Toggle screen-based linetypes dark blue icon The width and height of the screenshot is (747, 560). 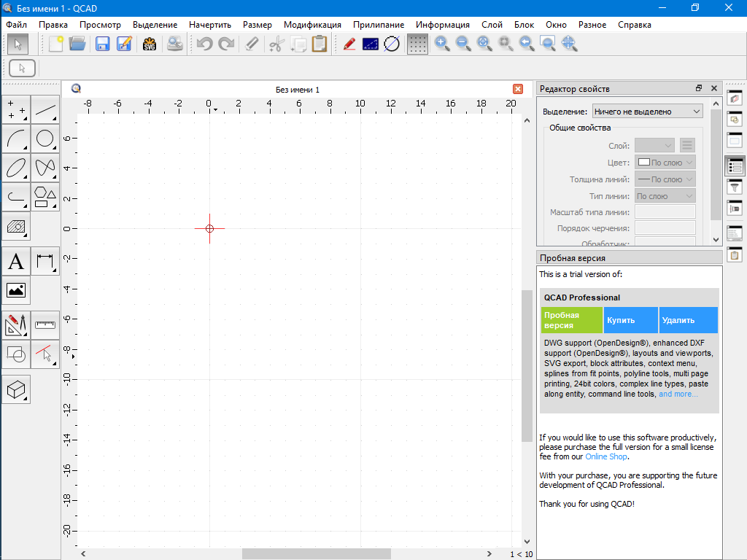pyautogui.click(x=371, y=44)
